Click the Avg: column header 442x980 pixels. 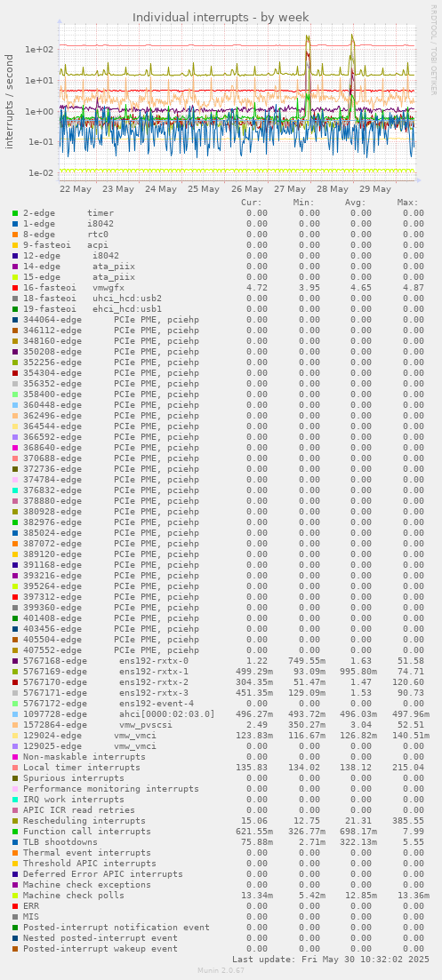click(356, 203)
